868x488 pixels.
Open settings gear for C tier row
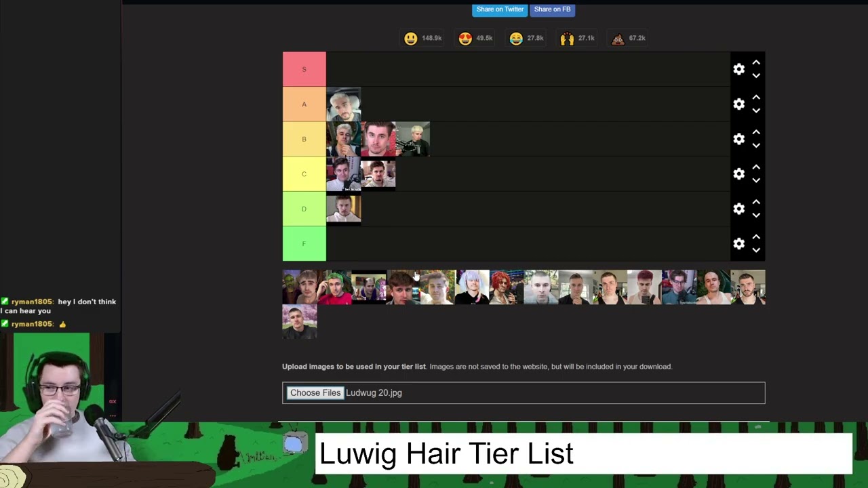tap(738, 174)
